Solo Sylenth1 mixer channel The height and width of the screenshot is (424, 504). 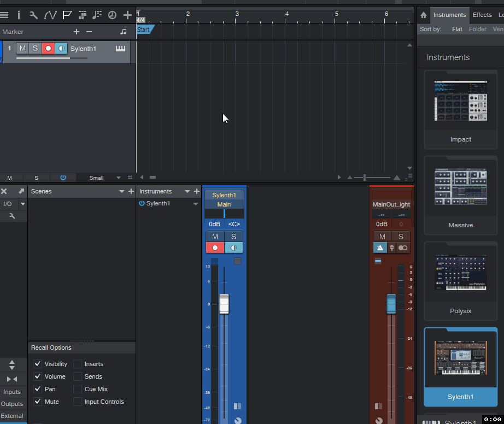click(233, 237)
